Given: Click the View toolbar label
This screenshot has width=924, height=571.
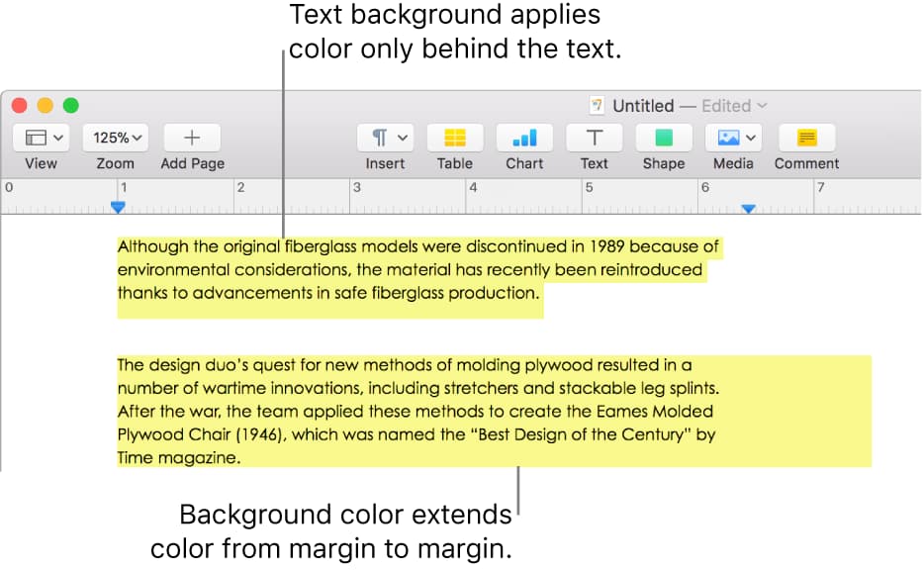Looking at the screenshot, I should point(41,163).
